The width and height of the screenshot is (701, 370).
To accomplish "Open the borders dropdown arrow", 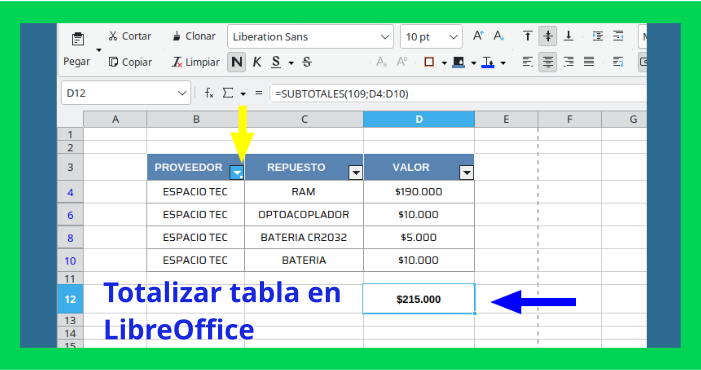I will click(444, 63).
